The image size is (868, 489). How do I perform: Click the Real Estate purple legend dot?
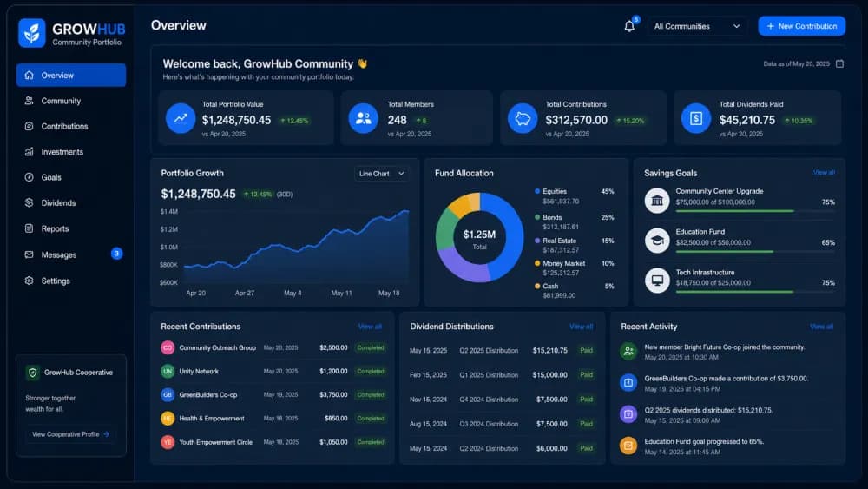[537, 241]
